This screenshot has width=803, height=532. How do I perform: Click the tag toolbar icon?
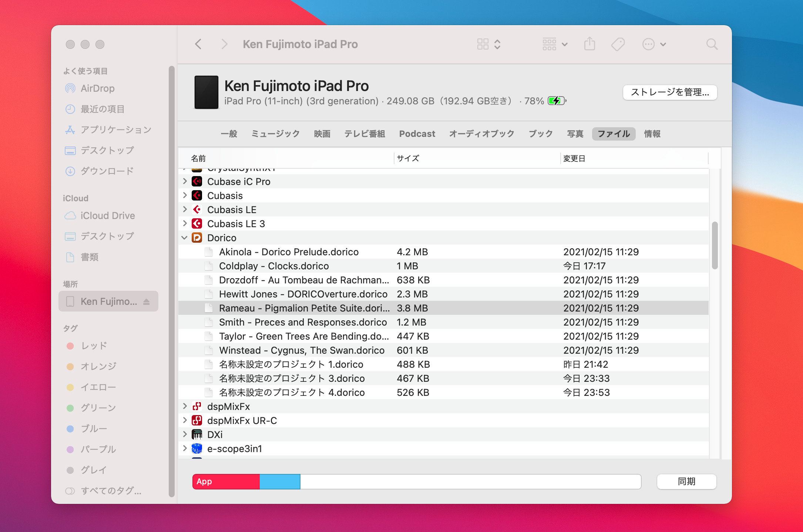(618, 44)
